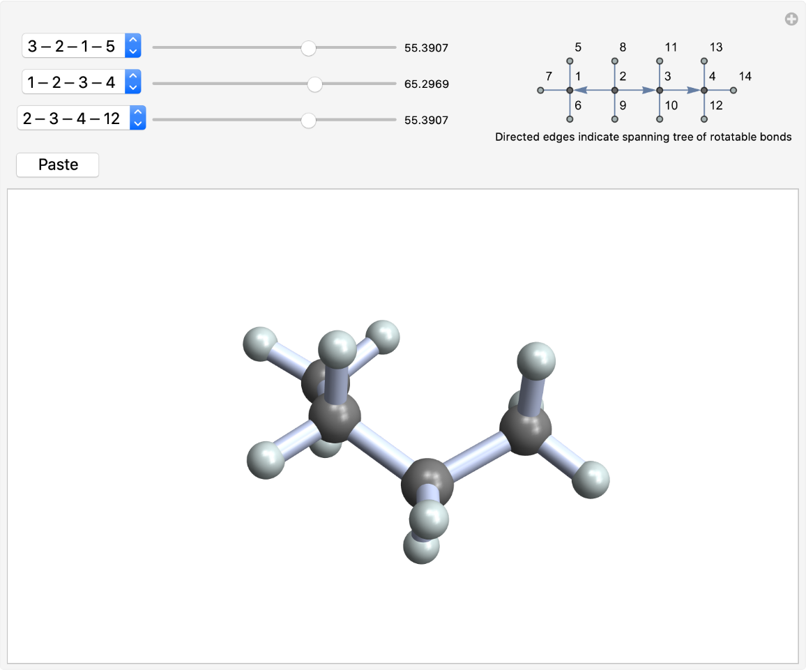This screenshot has width=806, height=672.
Task: Click the plus icon in the top-right corner
Action: tap(791, 20)
